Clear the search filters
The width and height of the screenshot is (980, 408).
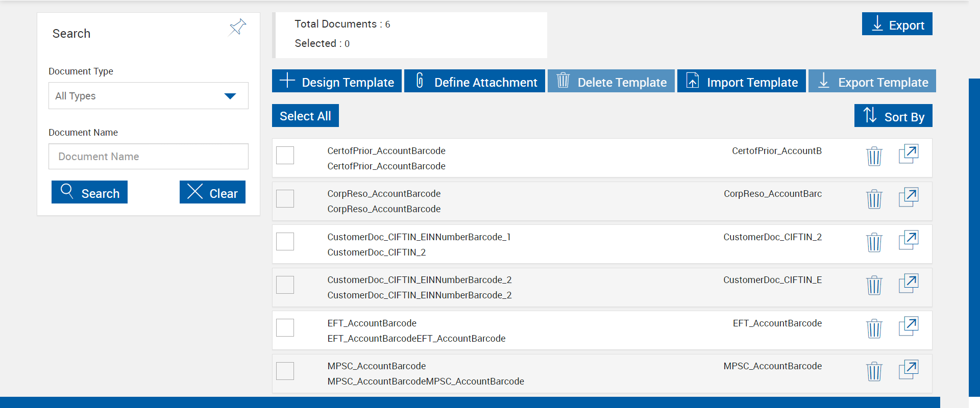212,192
